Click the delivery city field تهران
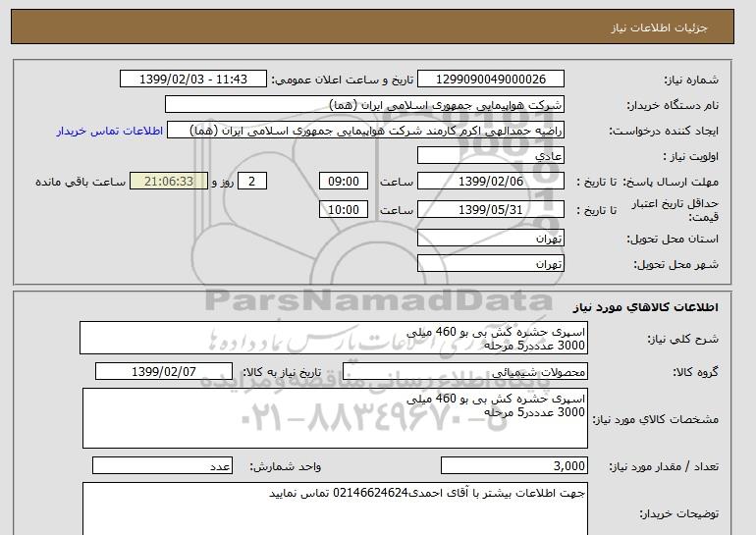 click(x=490, y=264)
